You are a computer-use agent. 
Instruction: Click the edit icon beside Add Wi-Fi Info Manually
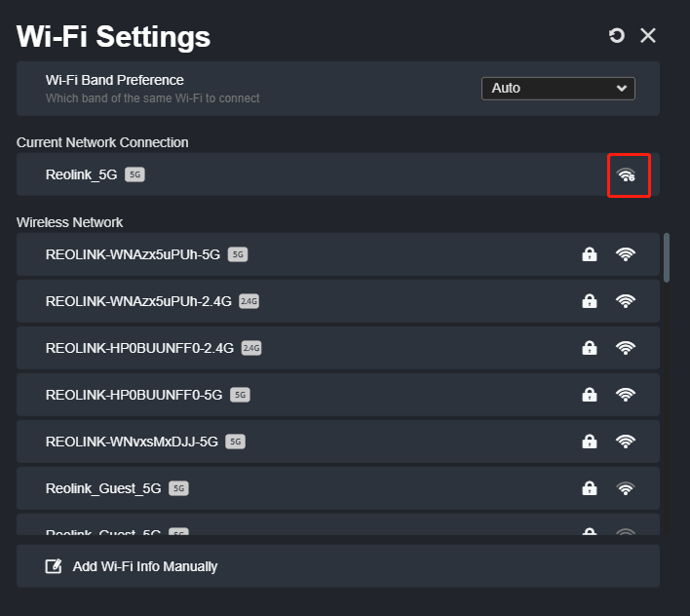pyautogui.click(x=54, y=566)
